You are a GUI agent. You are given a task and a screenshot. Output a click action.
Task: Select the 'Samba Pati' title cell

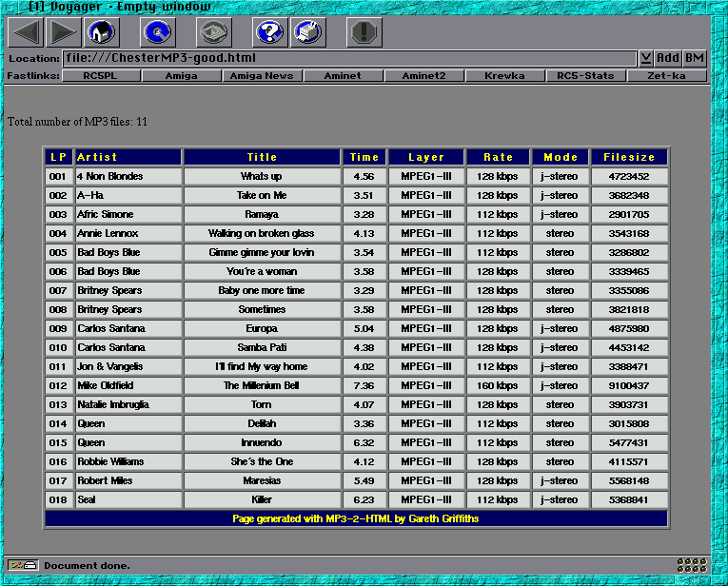coord(263,347)
